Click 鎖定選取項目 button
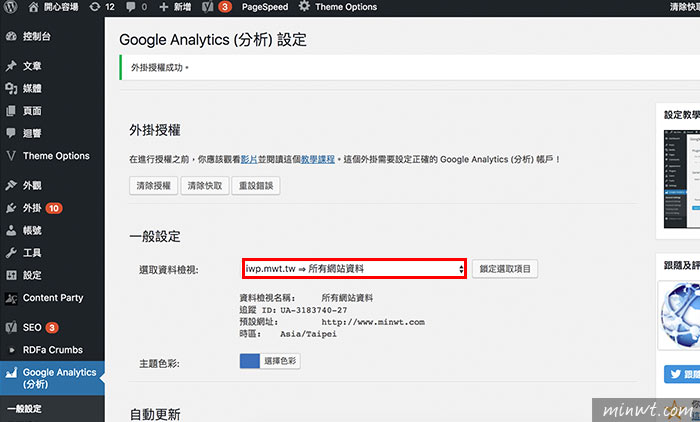Viewport: 700px width, 422px height. (505, 269)
